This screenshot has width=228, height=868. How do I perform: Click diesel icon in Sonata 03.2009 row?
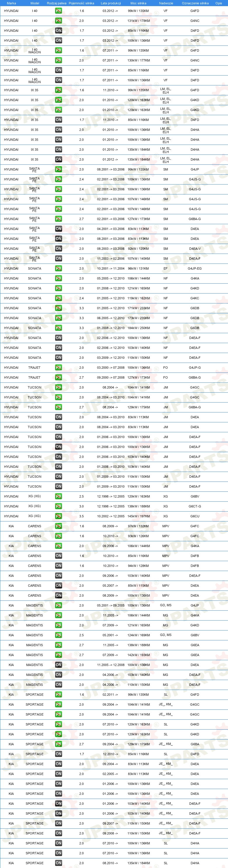(x=58, y=358)
